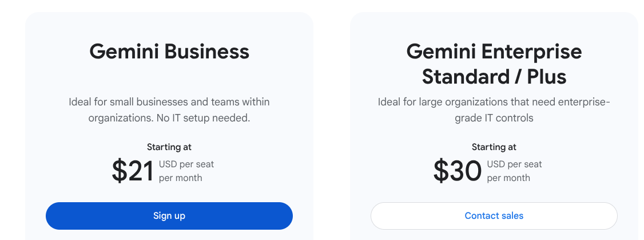Click "Starting at" above the $30 price
Screen dimensions: 644x240
(494, 147)
